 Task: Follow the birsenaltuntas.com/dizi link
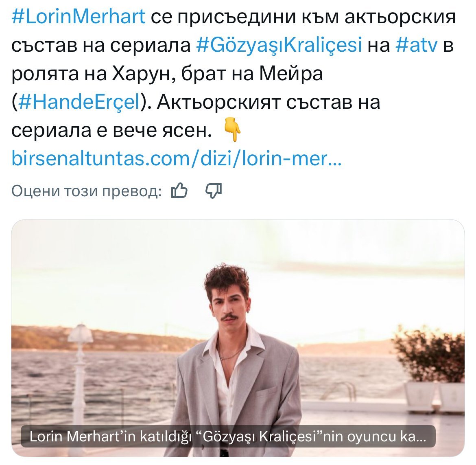(177, 158)
